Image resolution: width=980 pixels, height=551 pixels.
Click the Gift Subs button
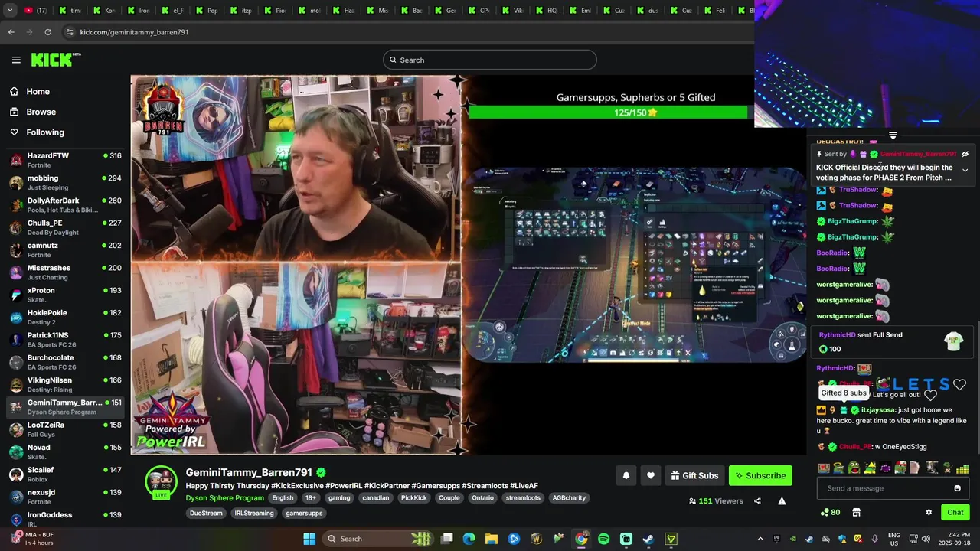[x=694, y=476]
